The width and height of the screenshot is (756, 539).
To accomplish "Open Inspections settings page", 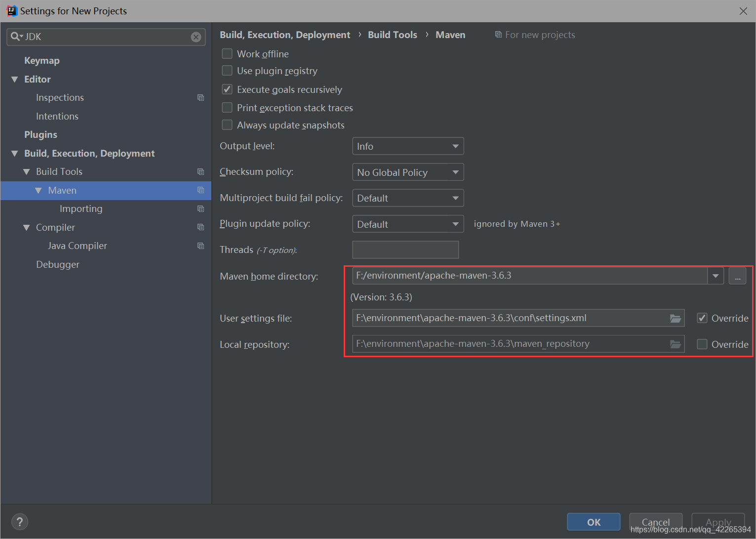I will tap(60, 98).
